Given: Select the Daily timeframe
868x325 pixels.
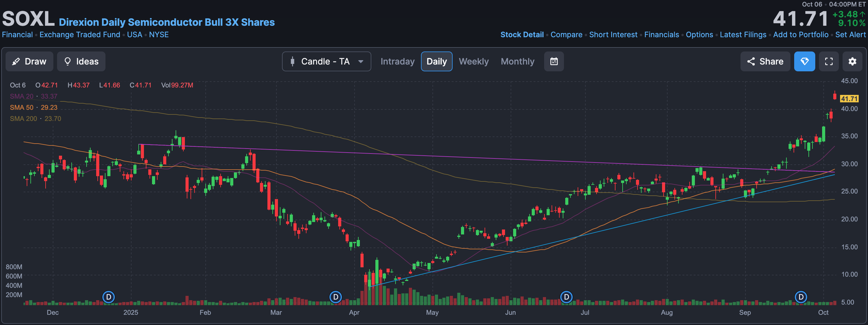Looking at the screenshot, I should pos(436,61).
